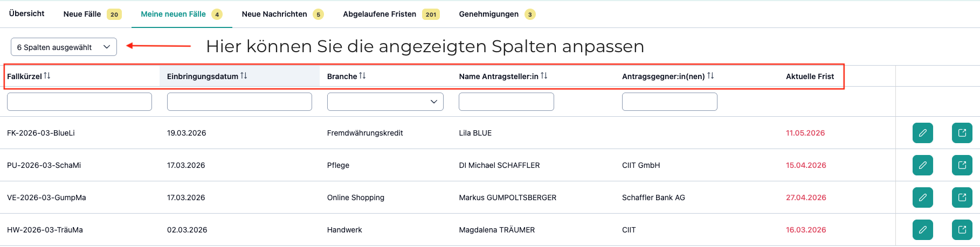This screenshot has height=247, width=980.
Task: Click opponent Schaffler Bank AG
Action: (x=653, y=197)
